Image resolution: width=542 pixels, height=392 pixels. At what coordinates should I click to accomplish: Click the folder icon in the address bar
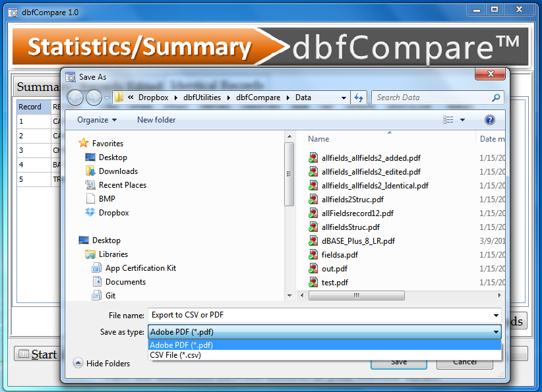(119, 98)
